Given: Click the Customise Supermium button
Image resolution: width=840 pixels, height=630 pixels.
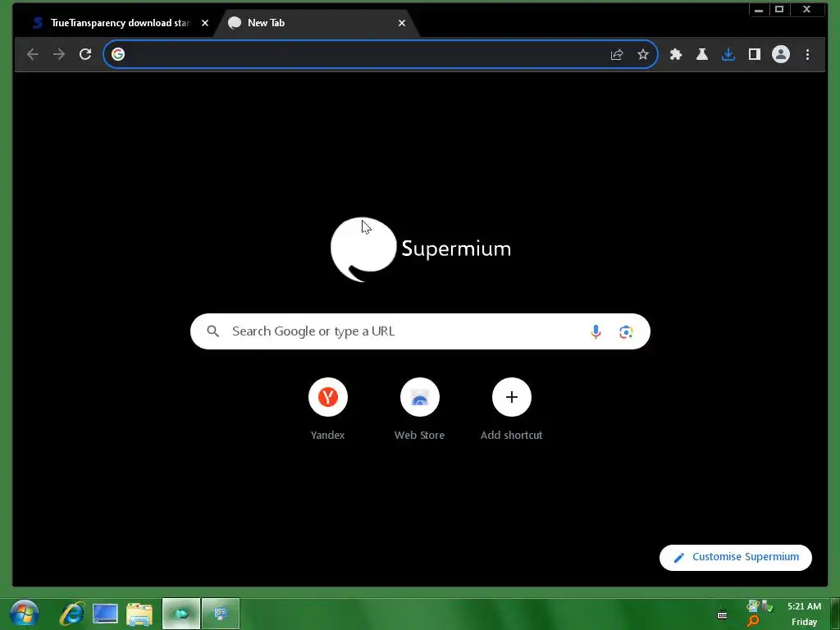Looking at the screenshot, I should click(736, 557).
